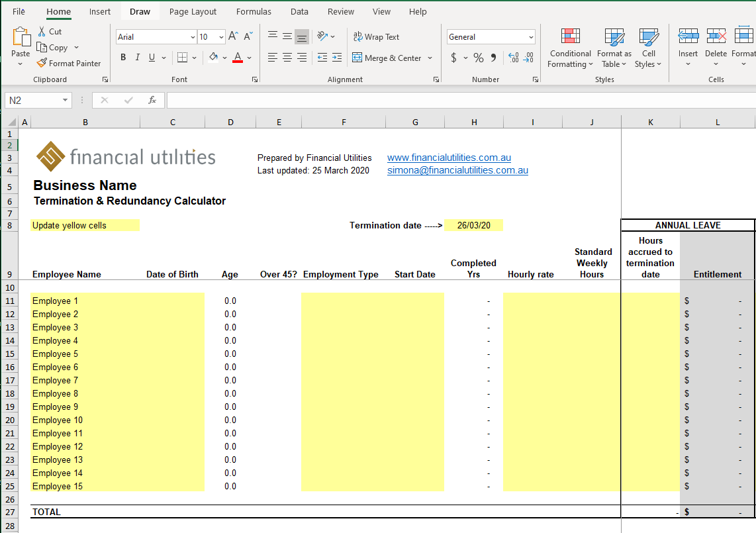Click the Wrap Text icon

(x=376, y=36)
